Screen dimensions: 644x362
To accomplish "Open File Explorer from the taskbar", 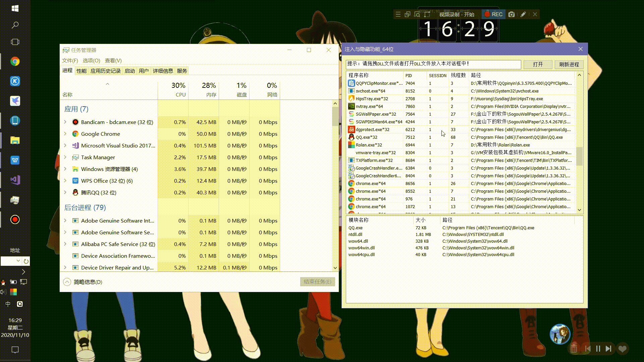I will click(x=15, y=140).
